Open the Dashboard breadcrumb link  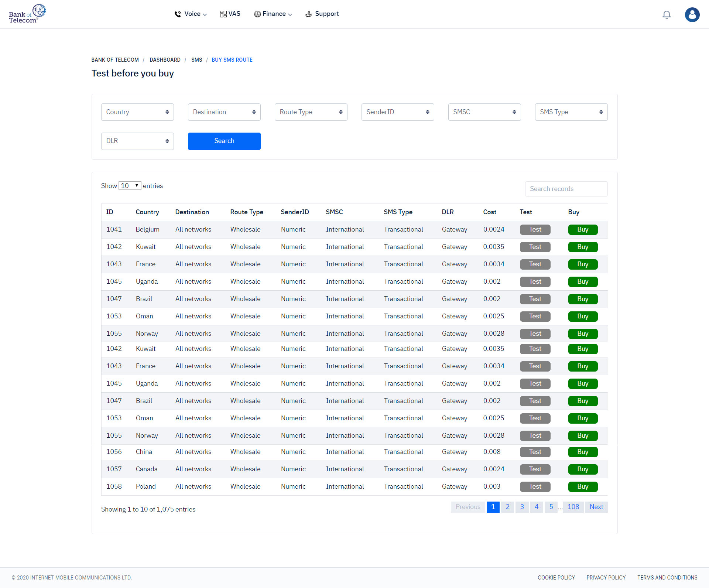[x=165, y=60]
